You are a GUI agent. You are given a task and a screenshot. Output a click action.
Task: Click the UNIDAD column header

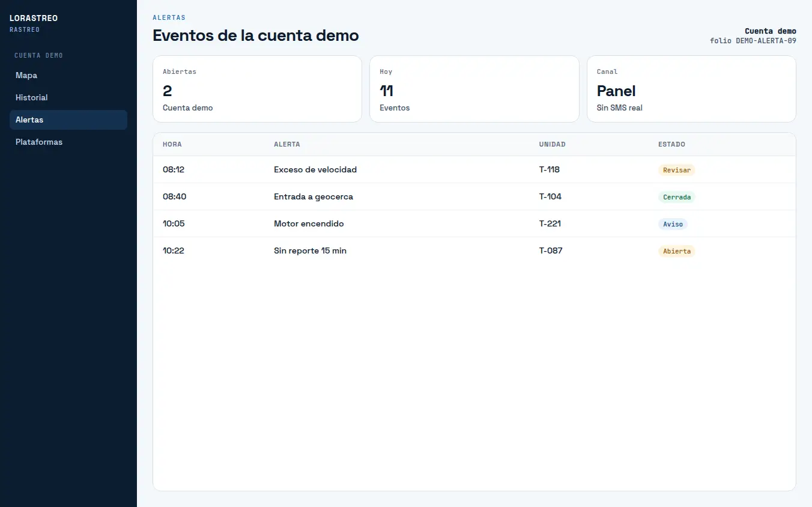point(553,144)
